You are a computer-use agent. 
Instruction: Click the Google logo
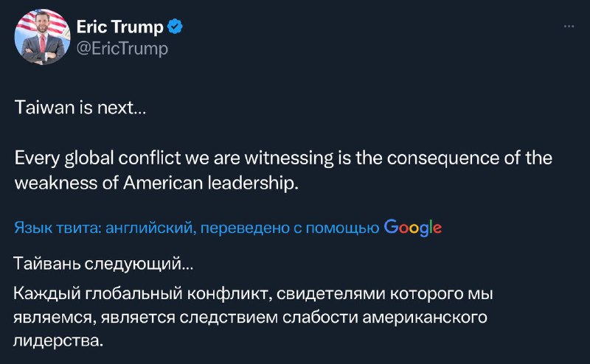pyautogui.click(x=413, y=228)
